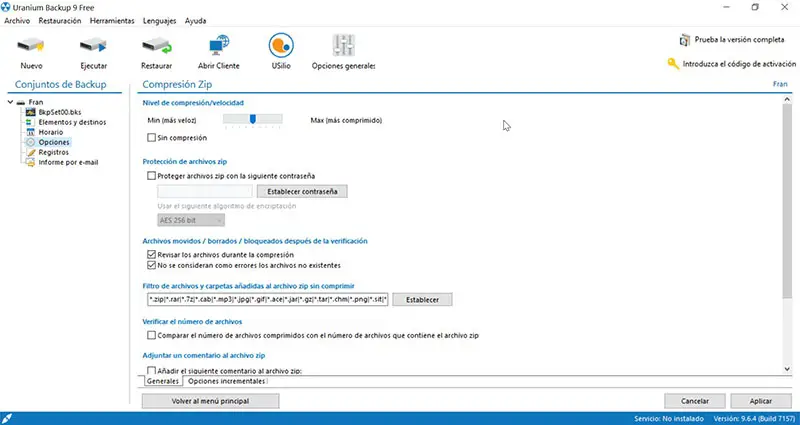
Task: Select Registros in the backup tree
Action: click(54, 153)
